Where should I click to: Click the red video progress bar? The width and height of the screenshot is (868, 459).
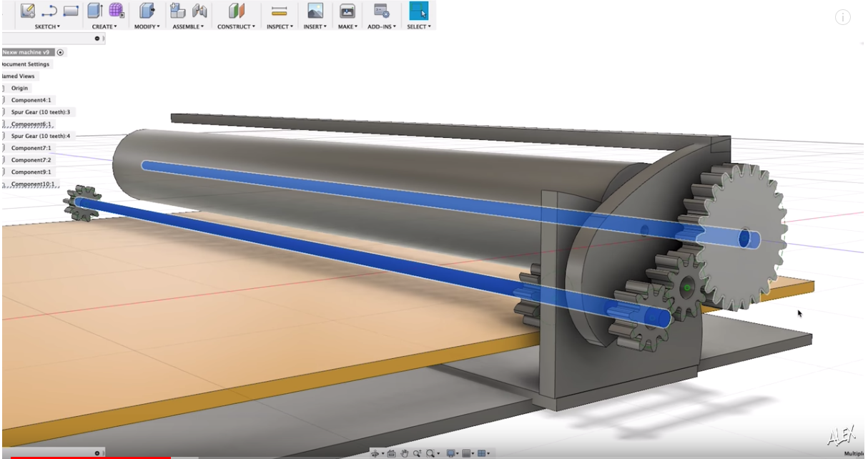tap(86, 457)
